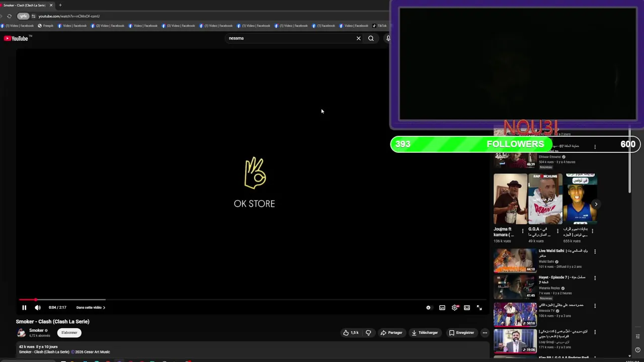Viewport: 644px width, 362px height.
Task: Open 'Hayet - Episode 7' video thumbnail
Action: click(515, 287)
